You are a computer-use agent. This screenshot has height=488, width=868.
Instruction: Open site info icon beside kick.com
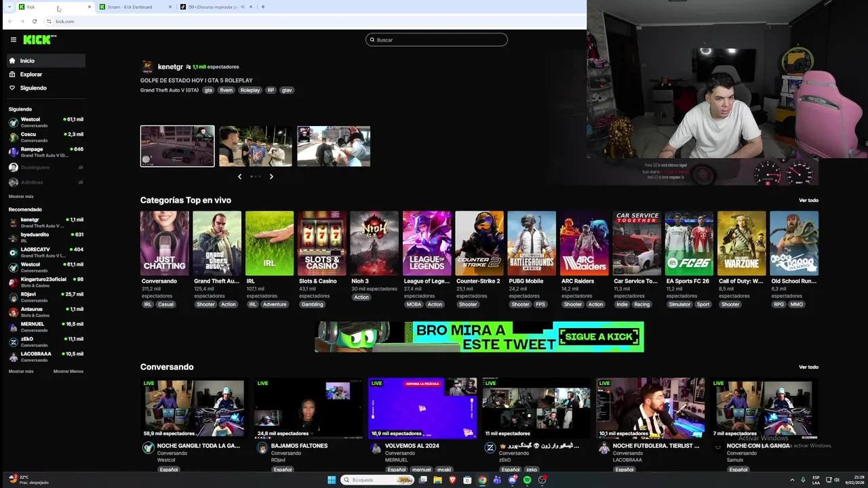(49, 21)
